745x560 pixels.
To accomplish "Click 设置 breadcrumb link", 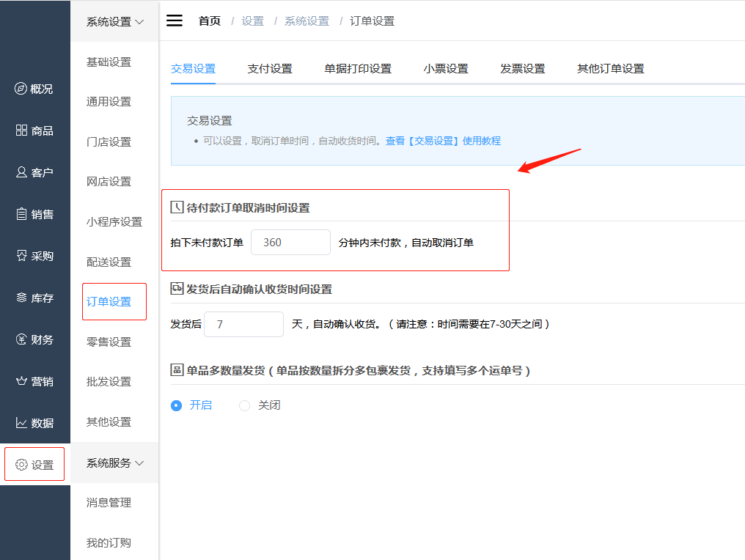I will point(253,21).
